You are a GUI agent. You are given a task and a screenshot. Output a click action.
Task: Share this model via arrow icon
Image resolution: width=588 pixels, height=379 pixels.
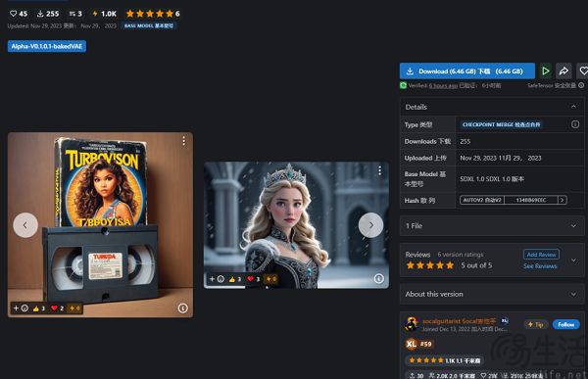563,71
